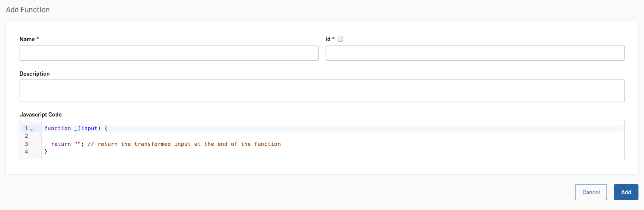Screen dimensions: 644x210
Task: Click the Description field label
Action: 34,74
